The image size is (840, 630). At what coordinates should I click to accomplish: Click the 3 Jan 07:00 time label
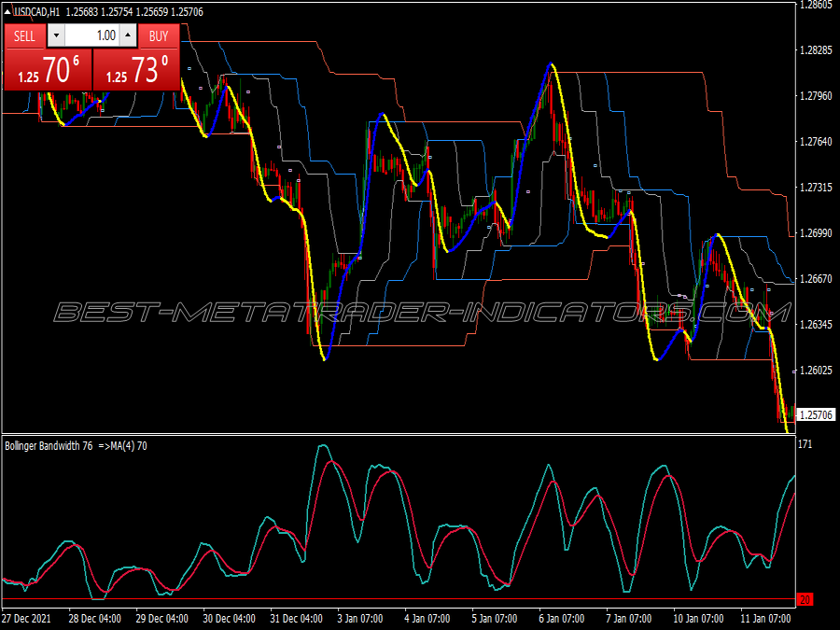pos(360,618)
